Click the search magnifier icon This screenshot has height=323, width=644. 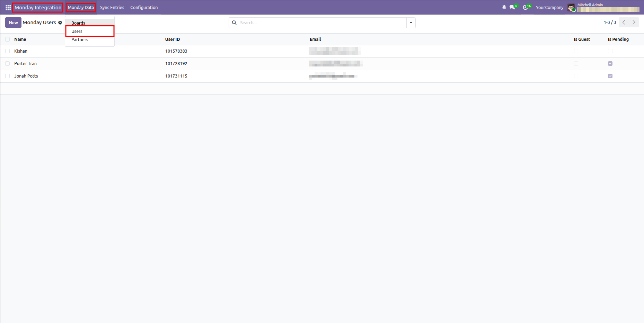234,23
